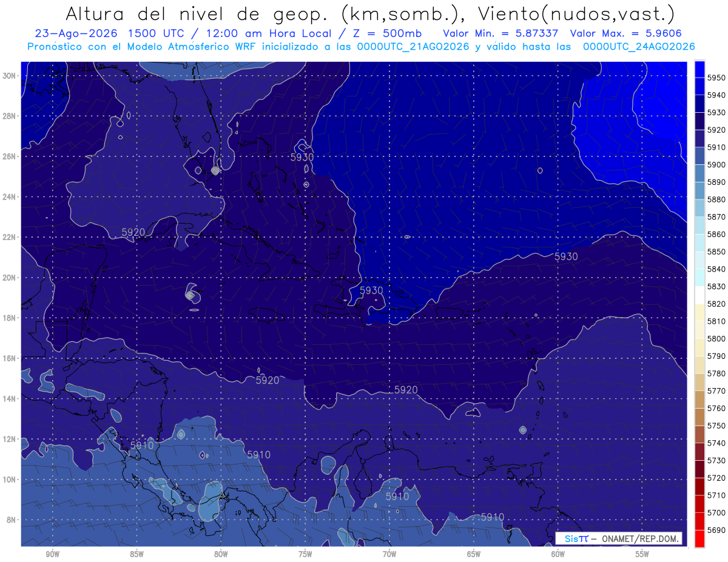Click the 24N latitude axis label
This screenshot has width=728, height=562.
[9, 197]
